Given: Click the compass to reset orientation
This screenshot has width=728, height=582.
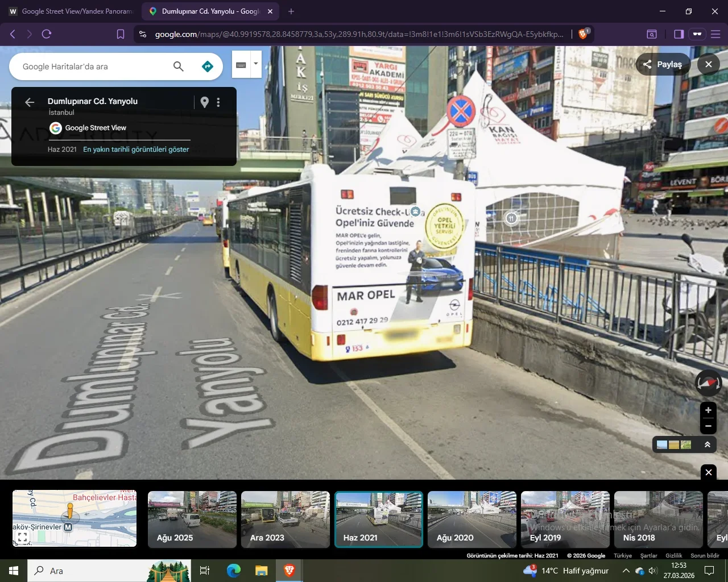Looking at the screenshot, I should click(708, 383).
